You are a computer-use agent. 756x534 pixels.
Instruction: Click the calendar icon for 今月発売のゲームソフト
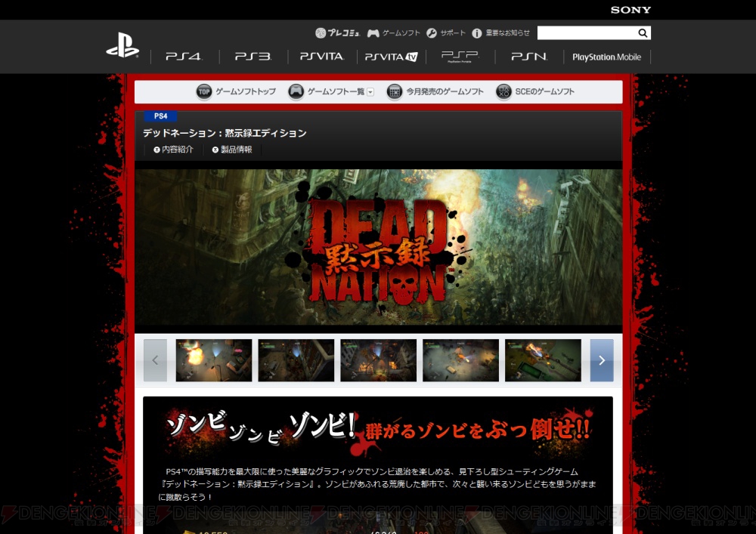[395, 91]
